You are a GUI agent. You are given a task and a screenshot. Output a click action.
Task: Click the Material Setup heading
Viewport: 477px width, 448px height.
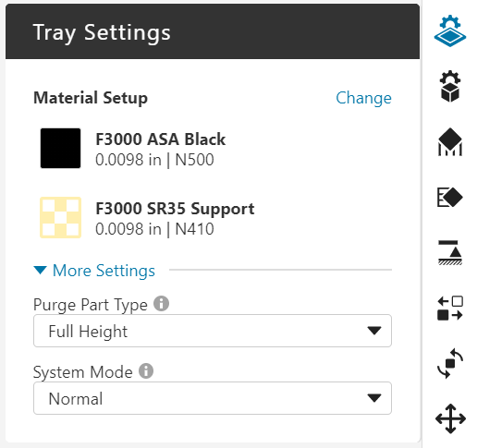(x=91, y=98)
